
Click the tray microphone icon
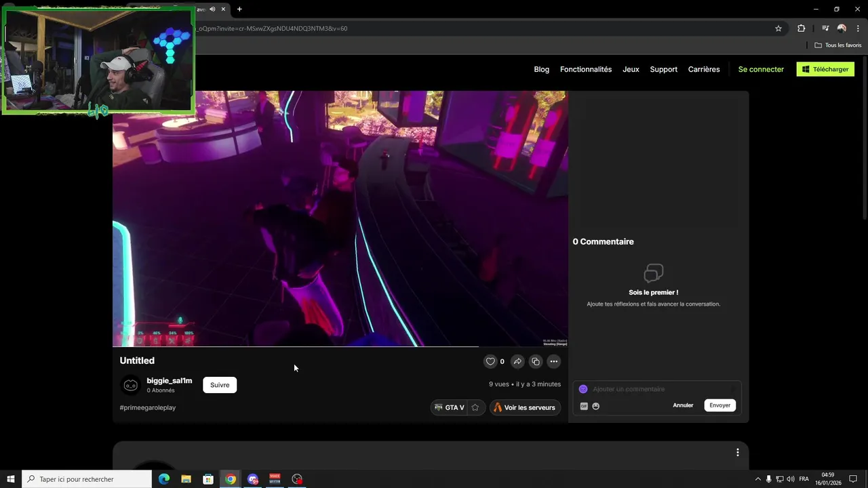click(768, 479)
